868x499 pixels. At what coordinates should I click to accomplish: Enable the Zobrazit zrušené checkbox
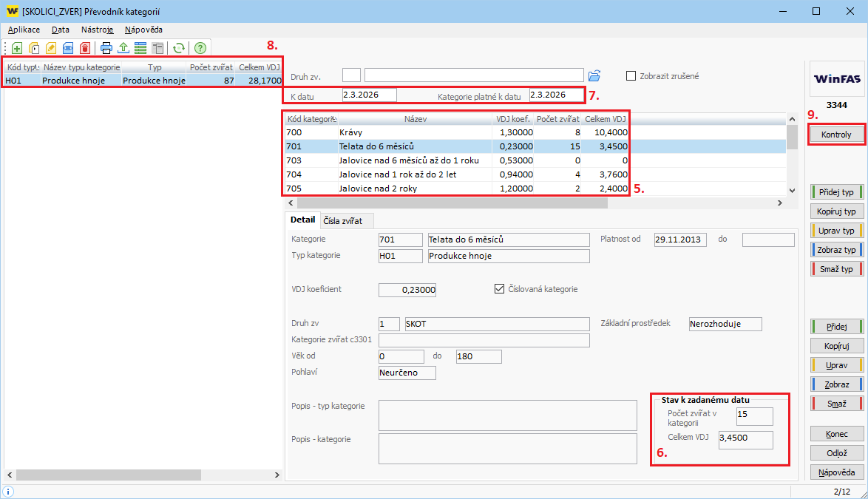(631, 75)
